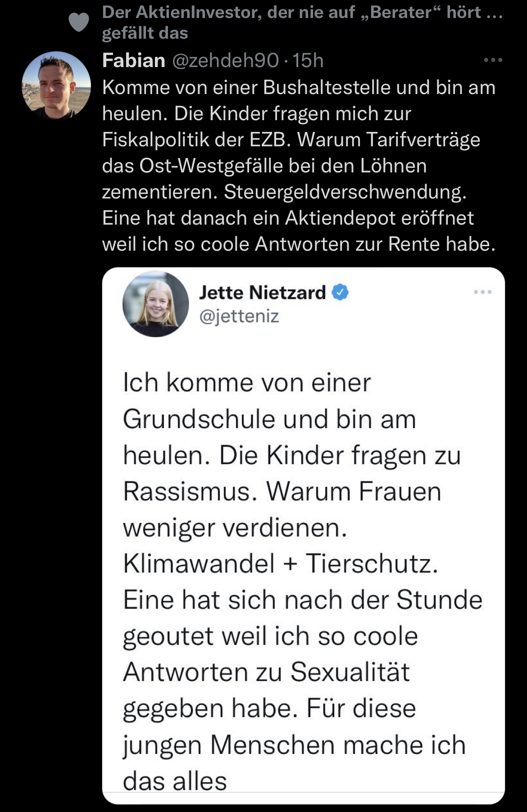Image resolution: width=527 pixels, height=812 pixels.
Task: Click the word 'Grundschule' in the quoted tweet
Action: tap(199, 419)
